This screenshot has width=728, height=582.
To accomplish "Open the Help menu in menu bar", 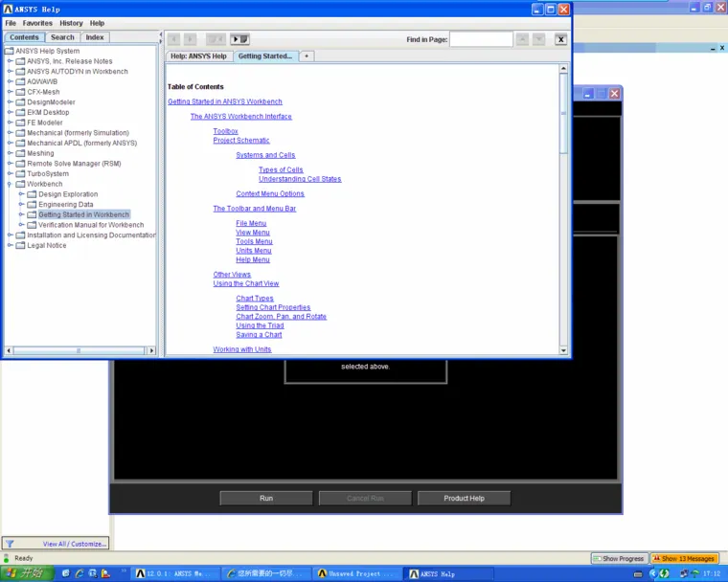I will (x=97, y=23).
